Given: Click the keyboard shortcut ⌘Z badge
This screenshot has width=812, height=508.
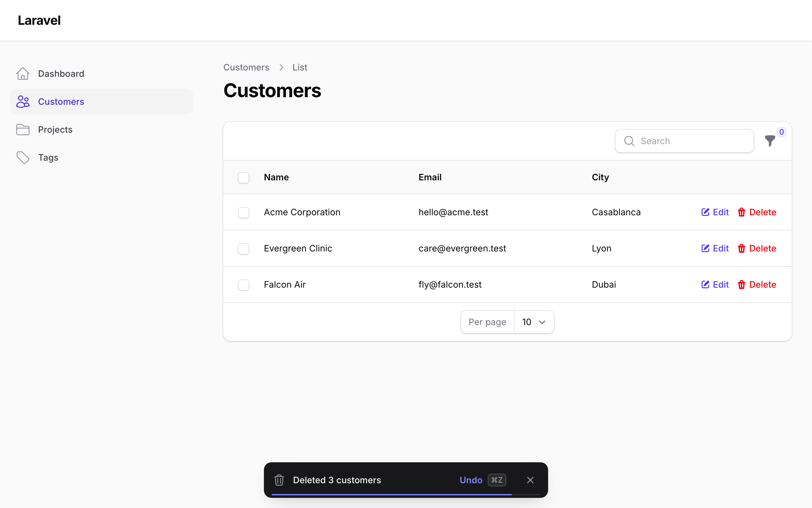Looking at the screenshot, I should pos(497,480).
